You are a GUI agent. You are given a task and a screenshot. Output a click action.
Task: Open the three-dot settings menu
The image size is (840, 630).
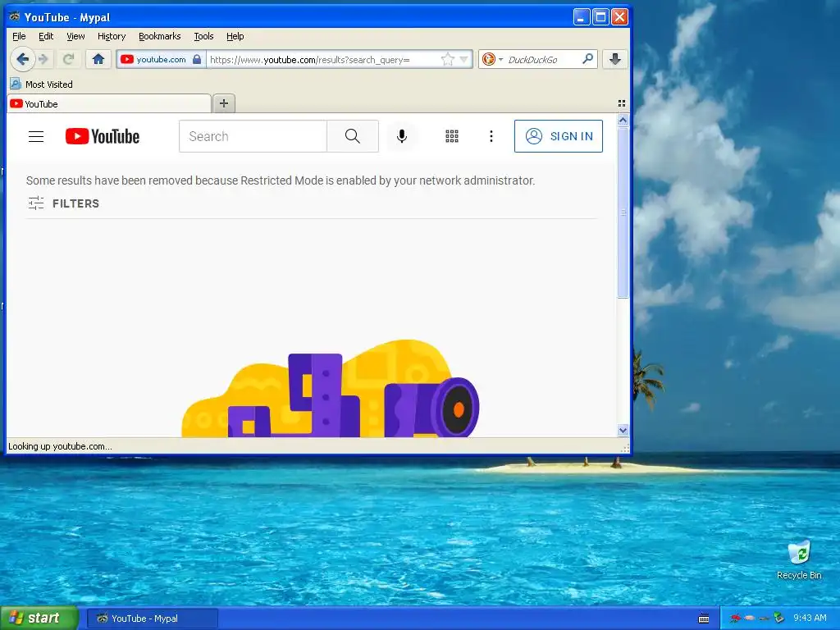click(x=491, y=137)
